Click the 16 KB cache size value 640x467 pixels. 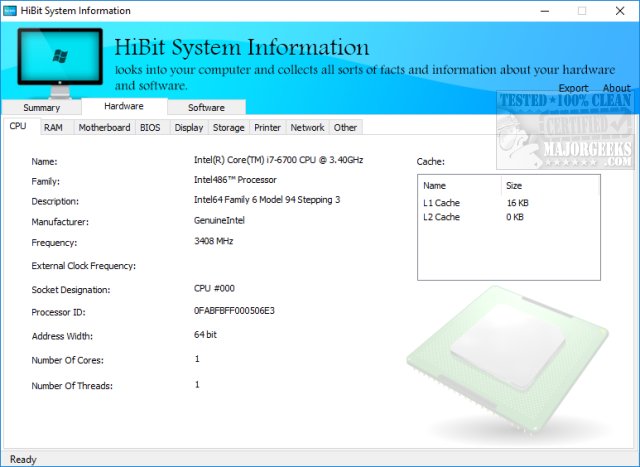(518, 203)
